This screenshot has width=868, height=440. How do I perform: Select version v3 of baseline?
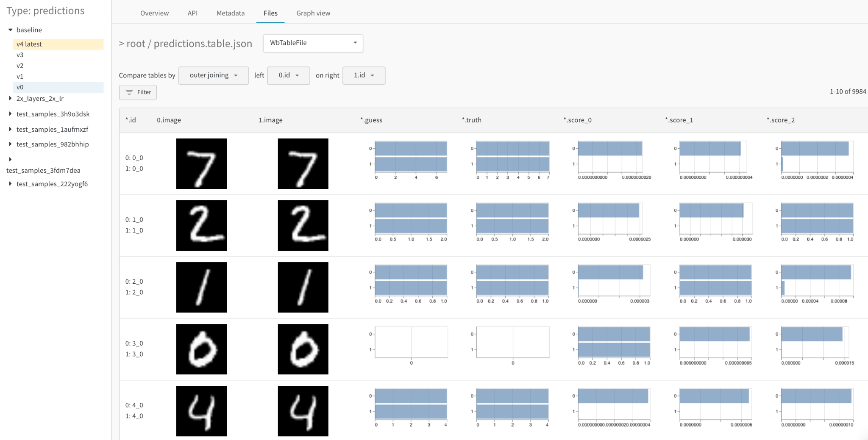(x=20, y=55)
